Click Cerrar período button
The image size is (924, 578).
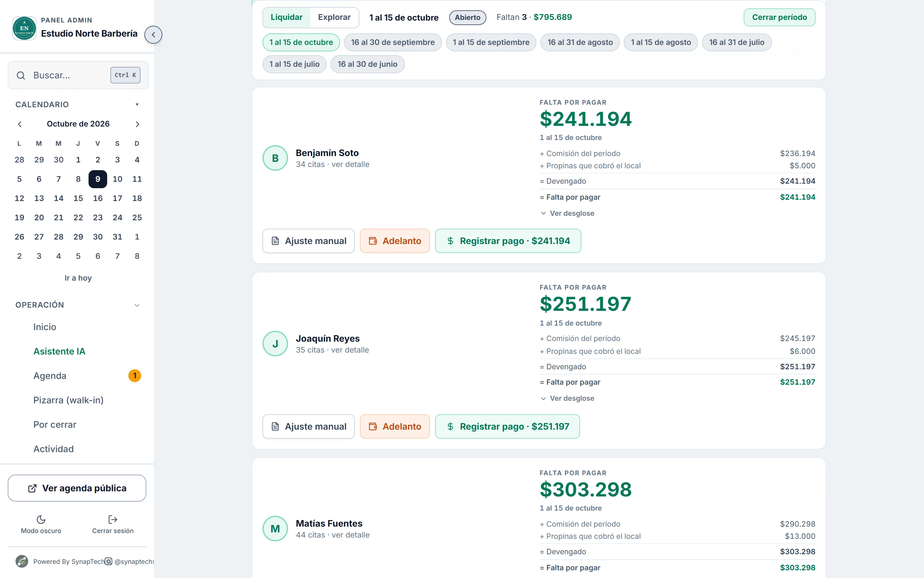[x=779, y=17]
